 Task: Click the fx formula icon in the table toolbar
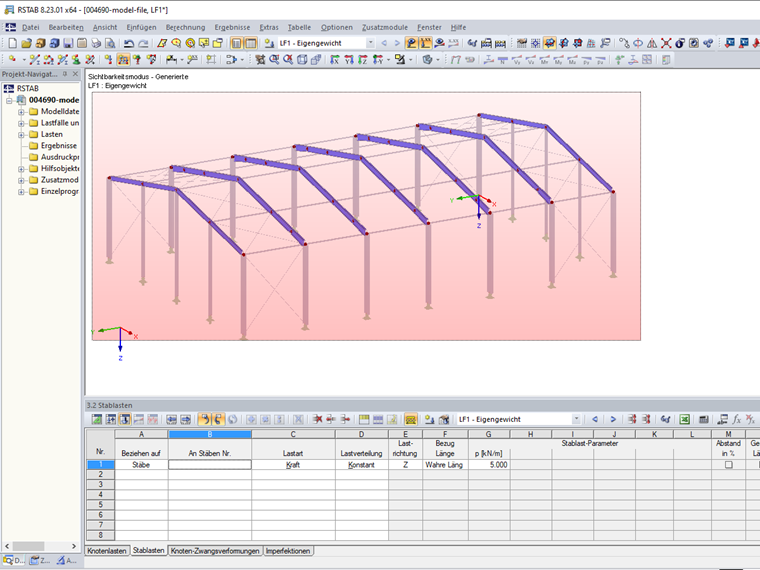(x=736, y=419)
